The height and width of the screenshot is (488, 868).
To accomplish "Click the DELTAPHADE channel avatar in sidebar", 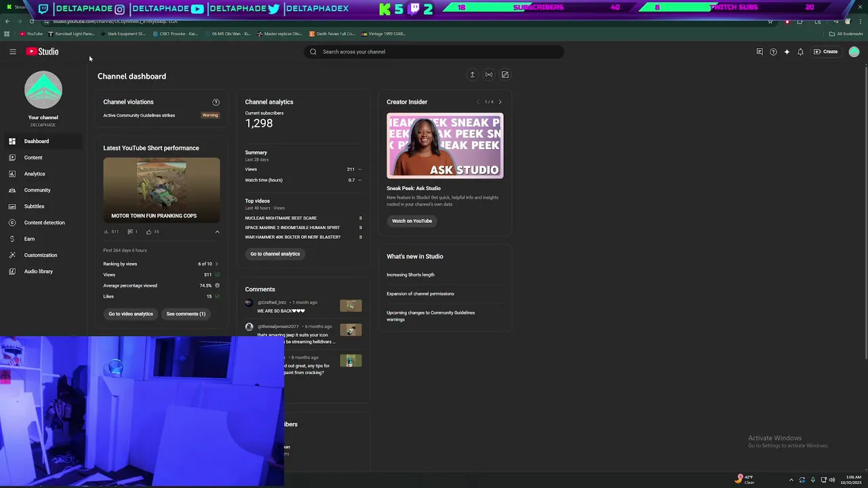I will [43, 89].
